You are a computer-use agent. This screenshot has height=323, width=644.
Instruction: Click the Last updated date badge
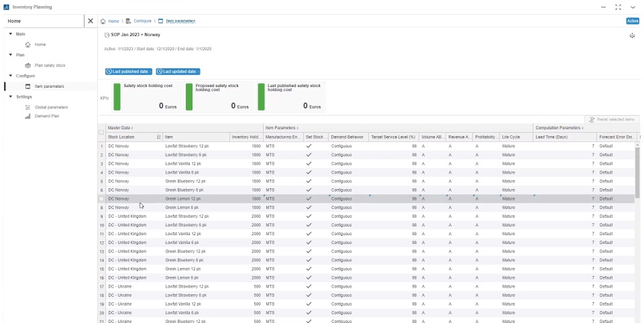click(x=178, y=72)
